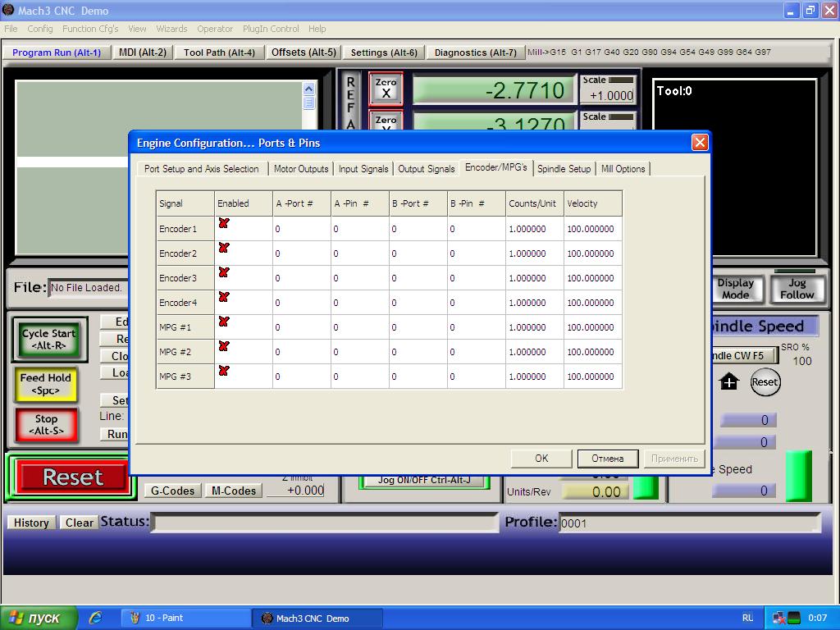840x630 pixels.
Task: Click RU language indicator in taskbar
Action: click(x=748, y=619)
